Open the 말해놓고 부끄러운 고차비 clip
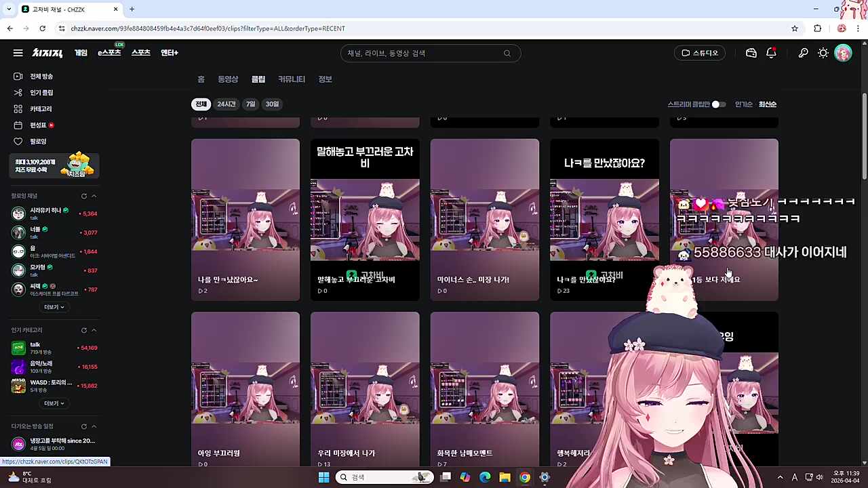The height and width of the screenshot is (488, 868). pyautogui.click(x=365, y=220)
